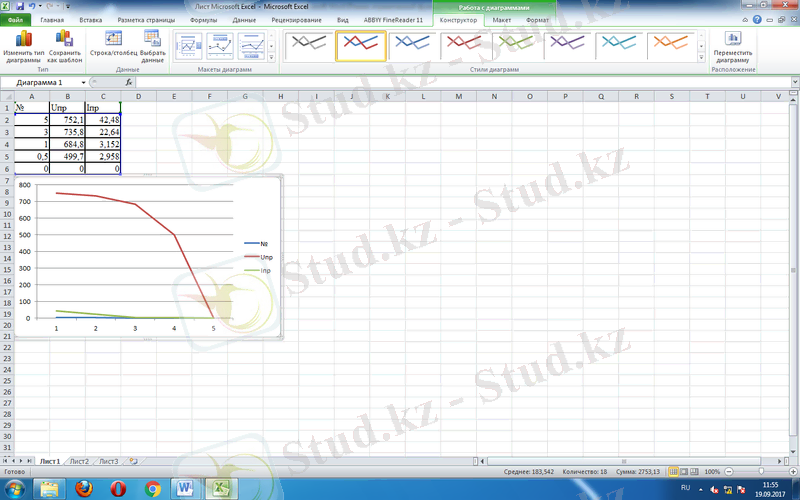Open the ABBYY FineReader 11 tab
This screenshot has width=800, height=500.
point(393,20)
